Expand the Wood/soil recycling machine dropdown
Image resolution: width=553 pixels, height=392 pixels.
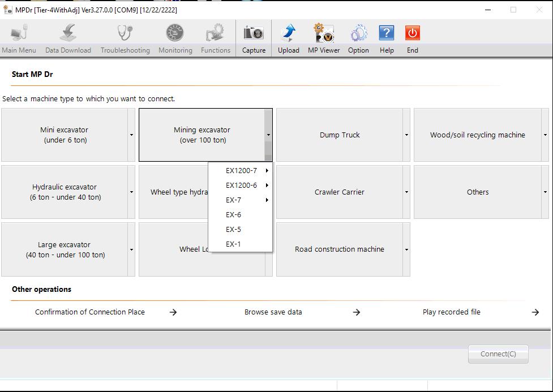point(545,135)
